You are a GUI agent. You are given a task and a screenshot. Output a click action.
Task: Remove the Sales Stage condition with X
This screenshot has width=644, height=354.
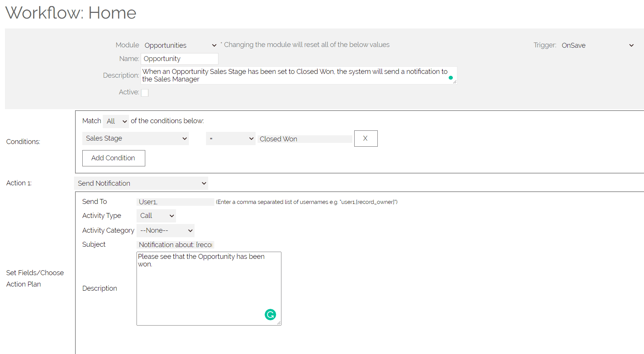(x=366, y=138)
